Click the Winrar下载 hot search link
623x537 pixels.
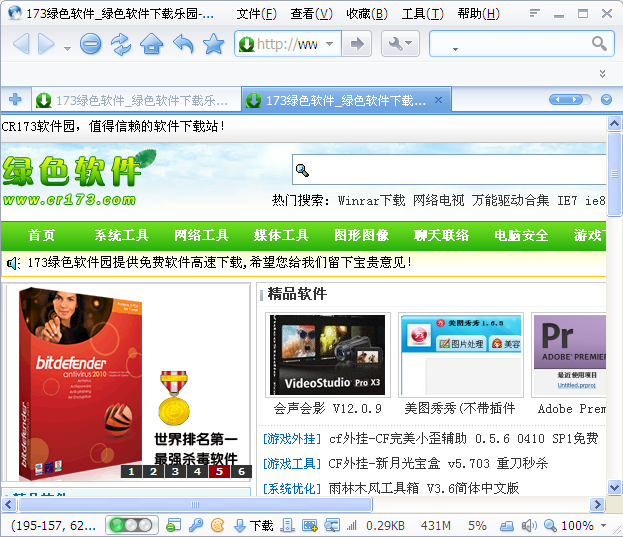[371, 201]
